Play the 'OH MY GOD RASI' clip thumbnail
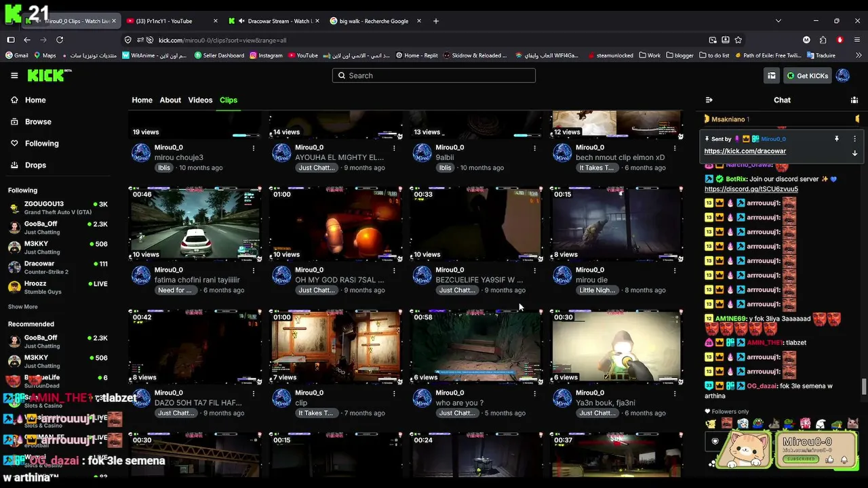 pyautogui.click(x=336, y=224)
